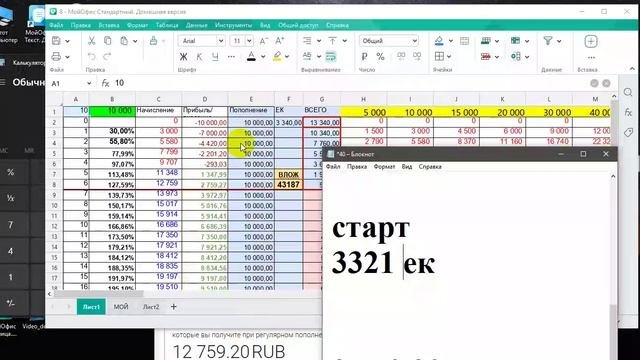
Task: Click the Redo arrow
Action: 107,57
